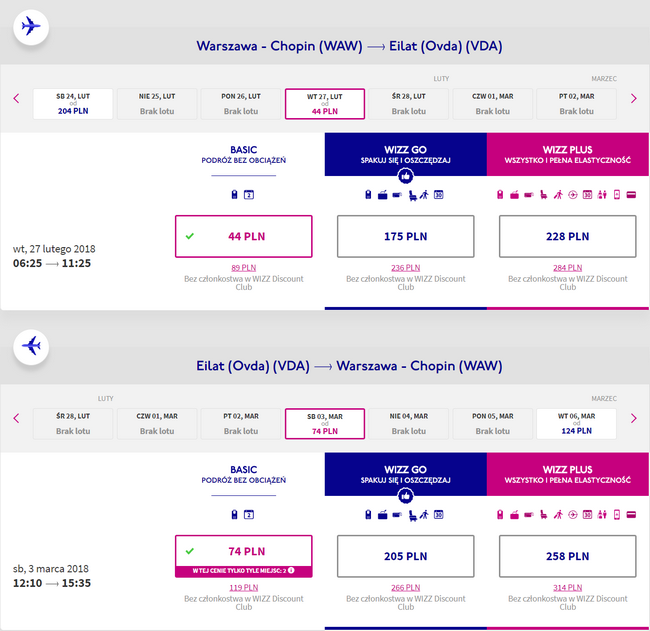
Task: Click seat selection icon in return WIZZ GO
Action: [412, 515]
